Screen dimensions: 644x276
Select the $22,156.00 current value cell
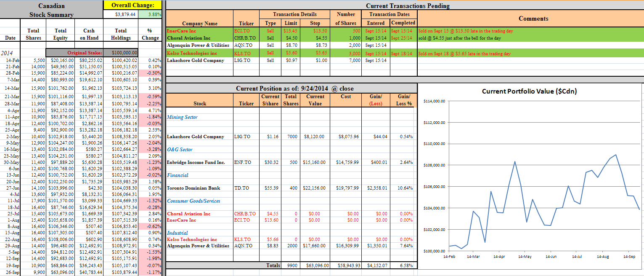315,188
